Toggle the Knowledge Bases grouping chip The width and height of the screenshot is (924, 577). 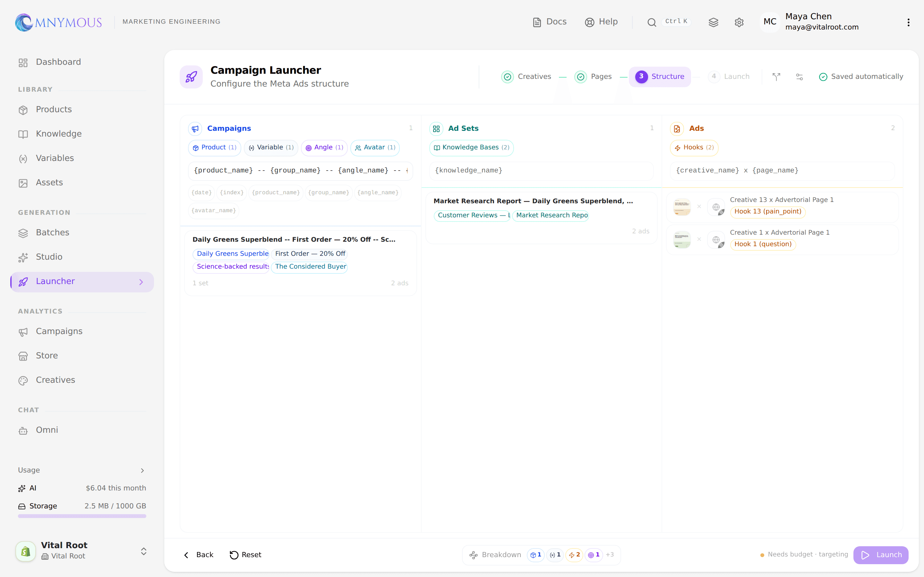pos(472,148)
